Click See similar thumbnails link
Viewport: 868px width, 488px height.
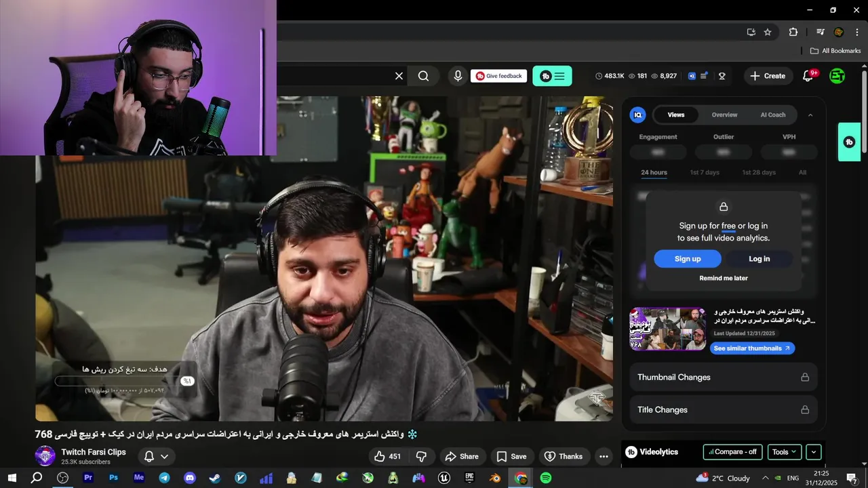pyautogui.click(x=752, y=348)
